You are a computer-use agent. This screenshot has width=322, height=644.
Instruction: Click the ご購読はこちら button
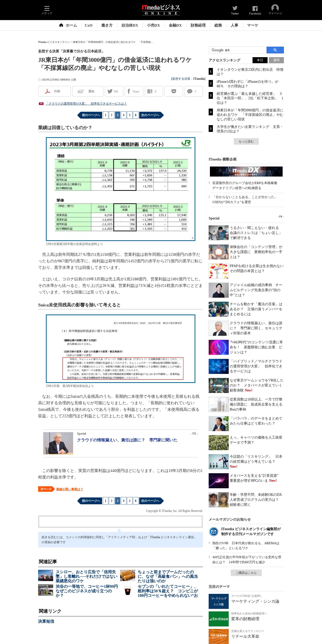coord(246,573)
